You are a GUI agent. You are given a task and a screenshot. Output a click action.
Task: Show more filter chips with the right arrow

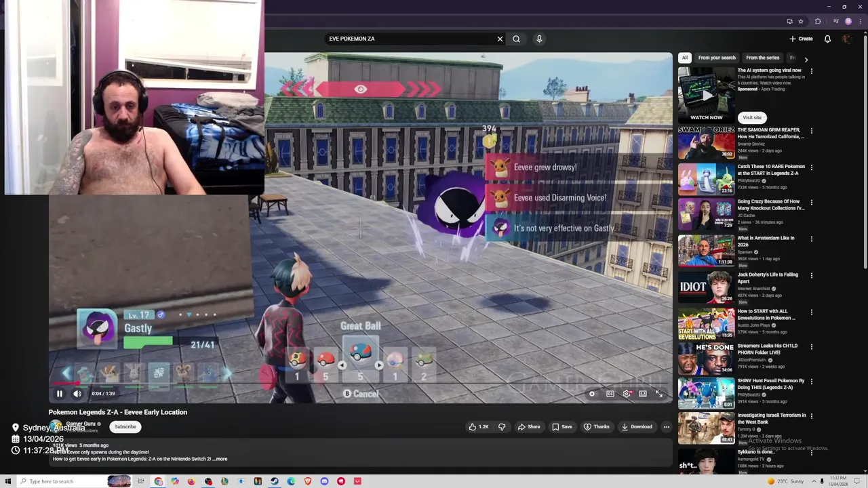click(x=806, y=60)
